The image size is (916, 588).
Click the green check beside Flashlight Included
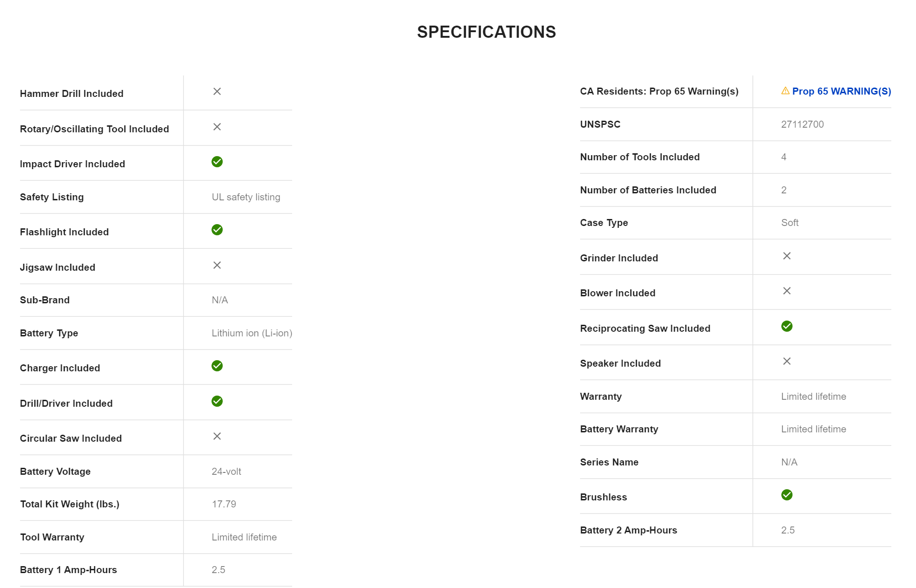[217, 230]
